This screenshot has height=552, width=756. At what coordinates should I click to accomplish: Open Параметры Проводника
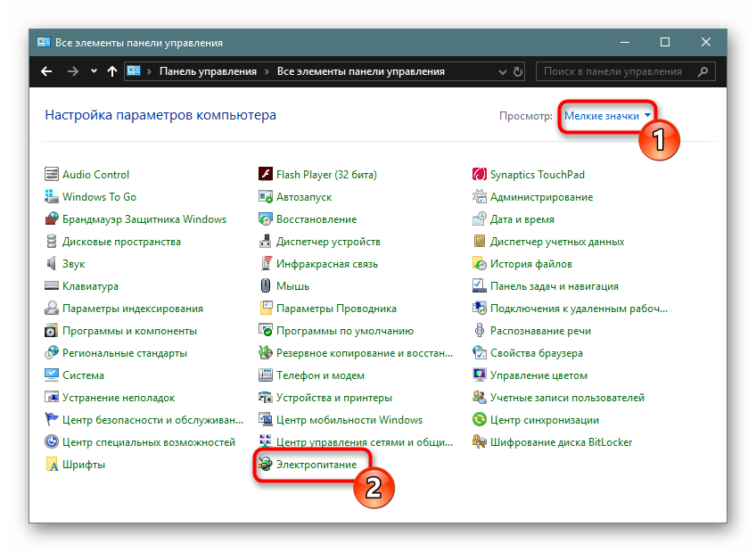pos(336,308)
